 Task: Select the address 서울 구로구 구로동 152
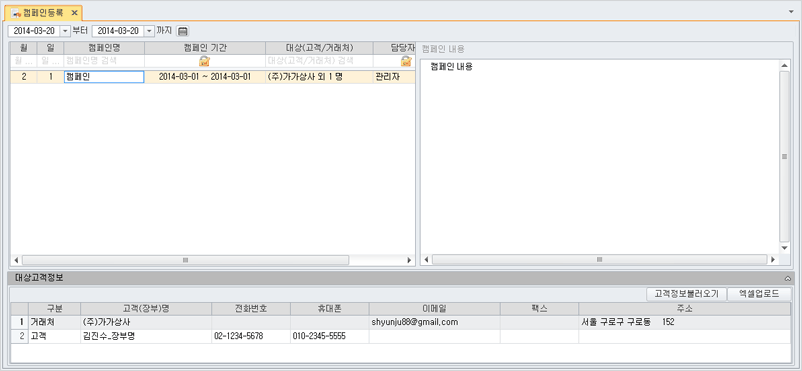[x=685, y=322]
